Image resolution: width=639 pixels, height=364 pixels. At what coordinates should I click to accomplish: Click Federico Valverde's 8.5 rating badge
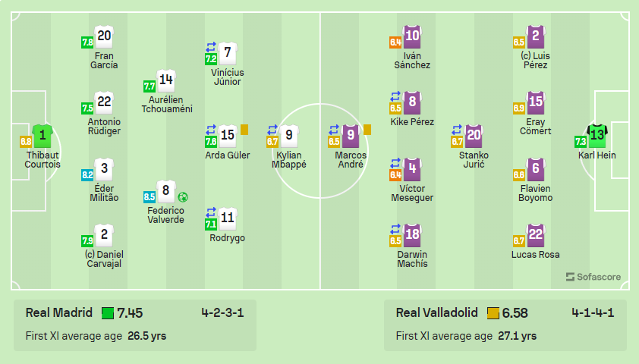pos(150,197)
